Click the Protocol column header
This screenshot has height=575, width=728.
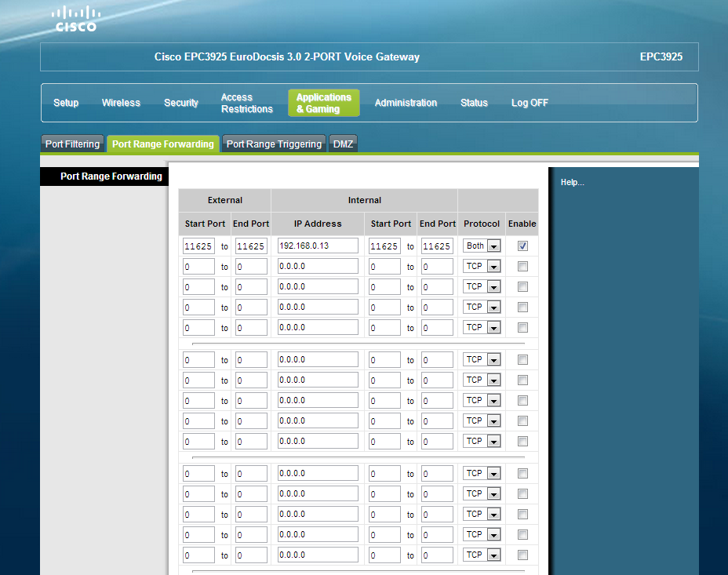click(x=482, y=224)
